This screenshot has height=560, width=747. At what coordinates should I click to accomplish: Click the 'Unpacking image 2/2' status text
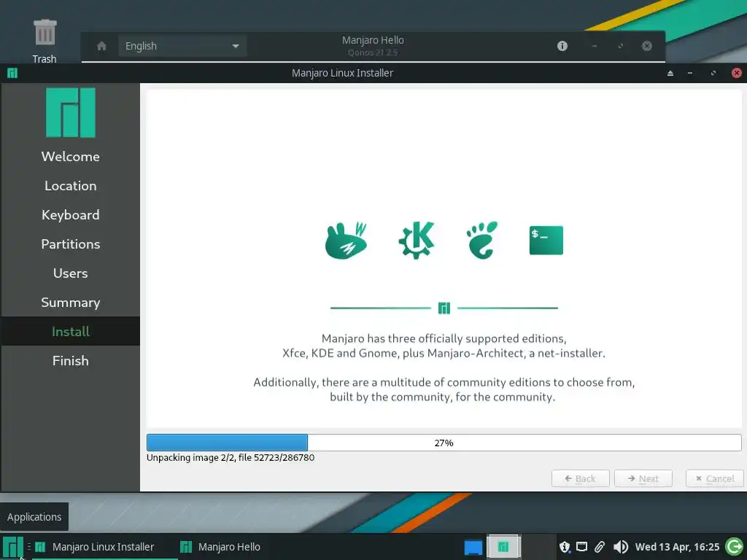[x=231, y=458]
